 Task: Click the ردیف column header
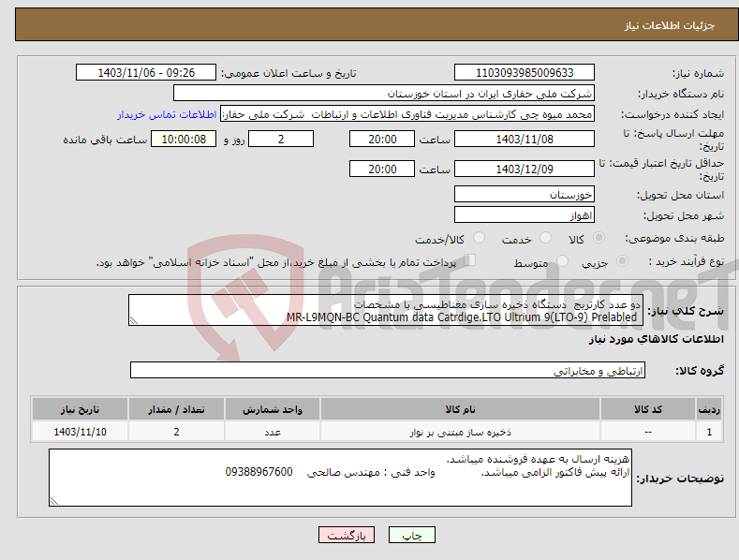[x=709, y=409]
